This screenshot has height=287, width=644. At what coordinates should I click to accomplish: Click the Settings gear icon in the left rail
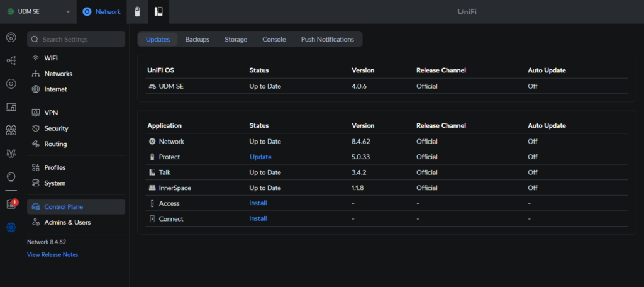(x=11, y=227)
